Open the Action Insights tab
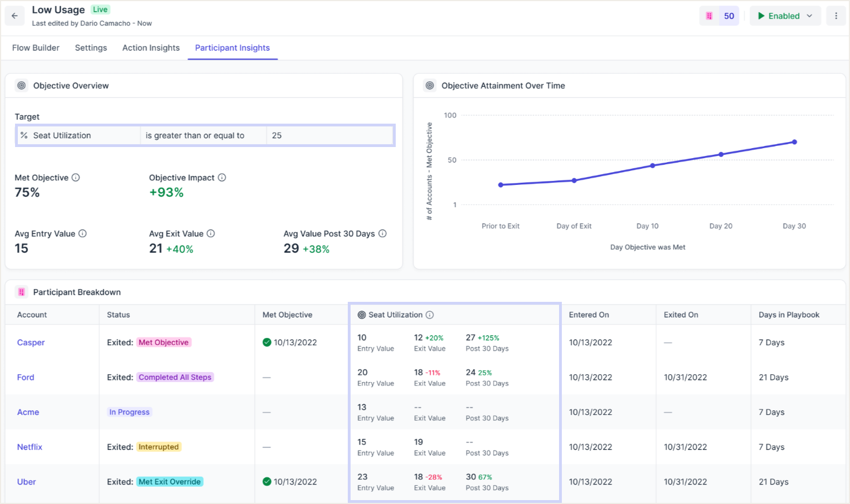850x504 pixels. click(x=151, y=48)
